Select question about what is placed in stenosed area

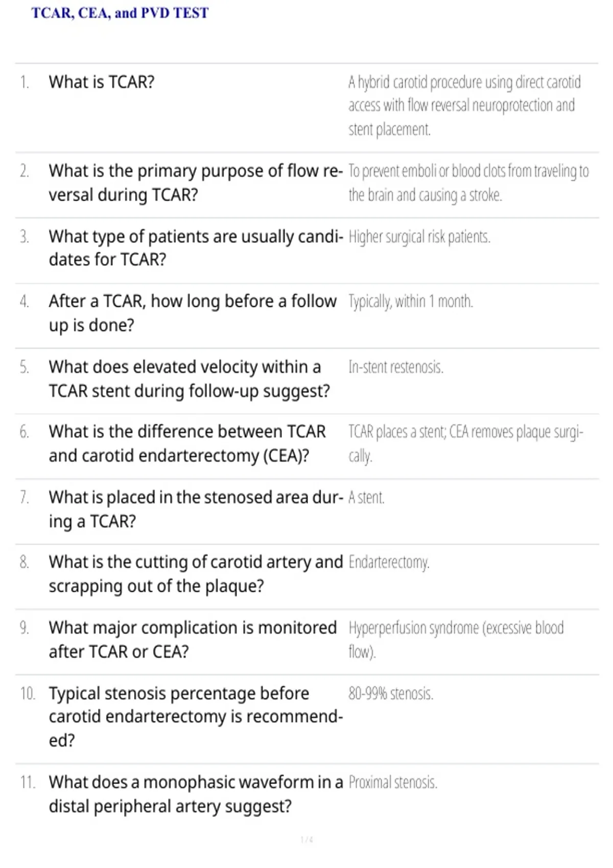tap(196, 509)
